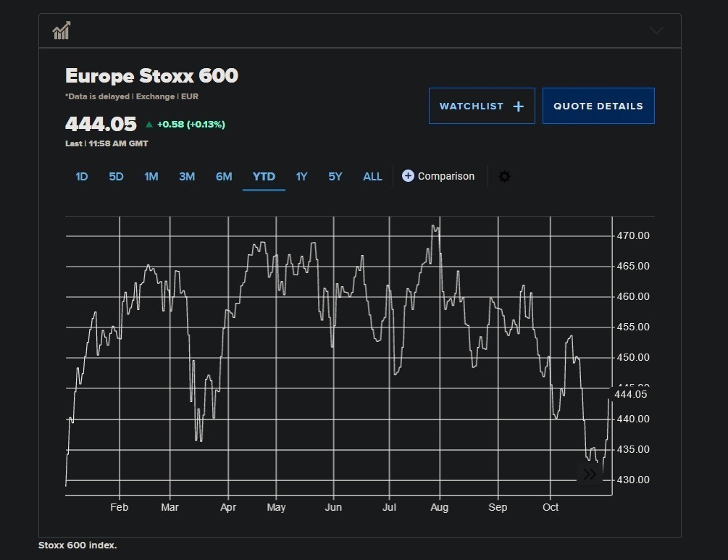Click the Europe Stoxx 600 title
This screenshot has width=728, height=560.
pos(151,76)
